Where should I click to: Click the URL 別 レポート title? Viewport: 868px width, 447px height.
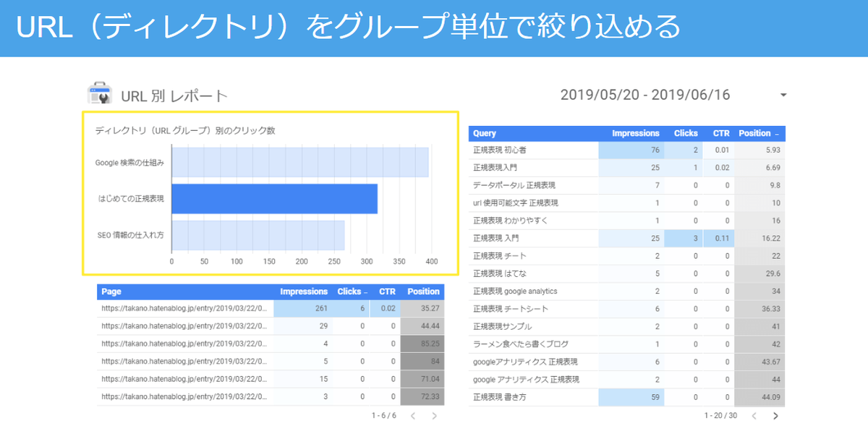(x=174, y=95)
